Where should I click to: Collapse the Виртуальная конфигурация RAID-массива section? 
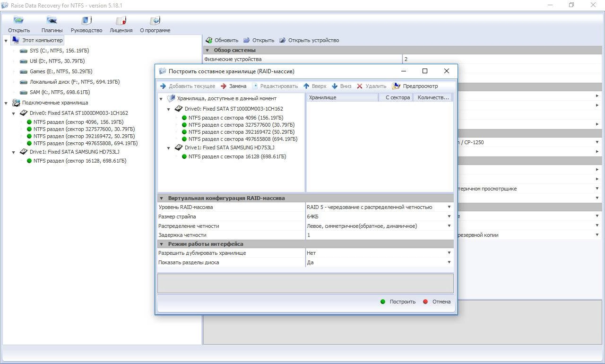click(x=162, y=199)
